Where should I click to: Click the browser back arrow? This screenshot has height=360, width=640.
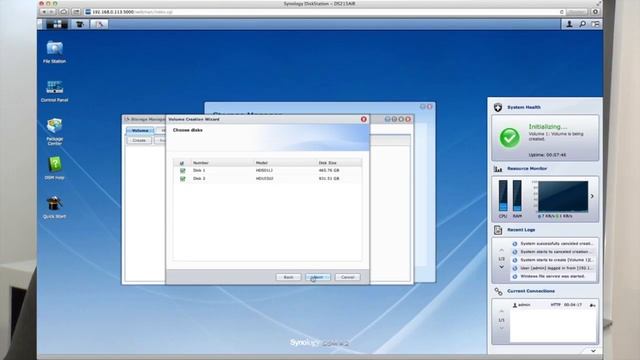tap(44, 12)
